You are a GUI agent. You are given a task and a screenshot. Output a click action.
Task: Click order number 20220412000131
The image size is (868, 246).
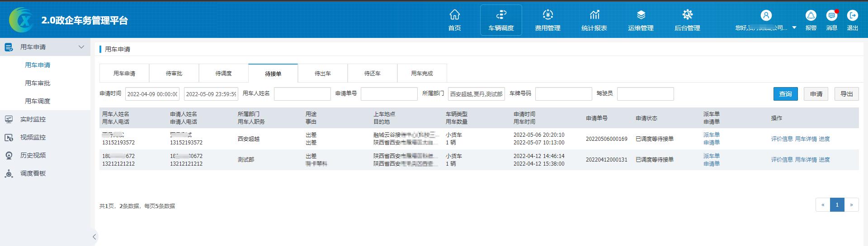[x=607, y=160]
